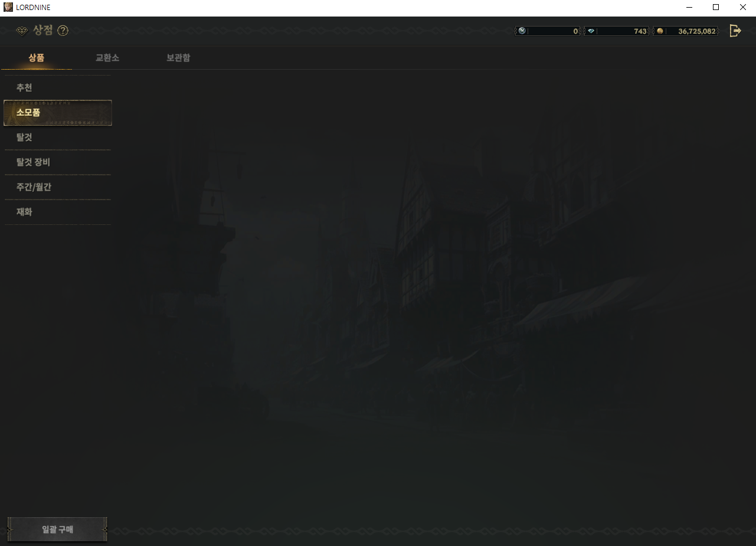Switch to the 상품 tab
Viewport: 756px width, 546px height.
(37, 58)
